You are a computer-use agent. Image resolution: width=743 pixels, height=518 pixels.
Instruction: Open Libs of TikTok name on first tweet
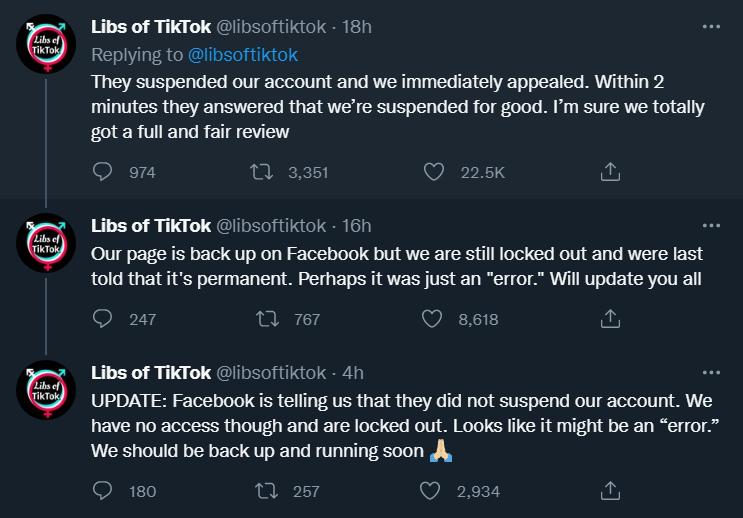click(x=151, y=27)
